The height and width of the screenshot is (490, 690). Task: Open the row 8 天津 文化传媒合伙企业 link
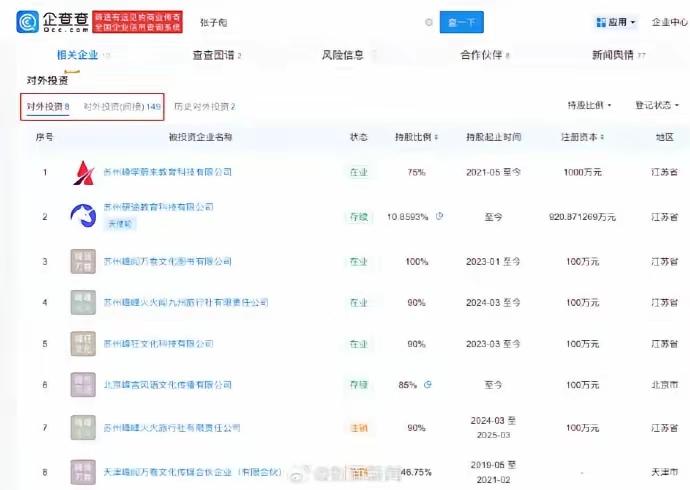192,472
